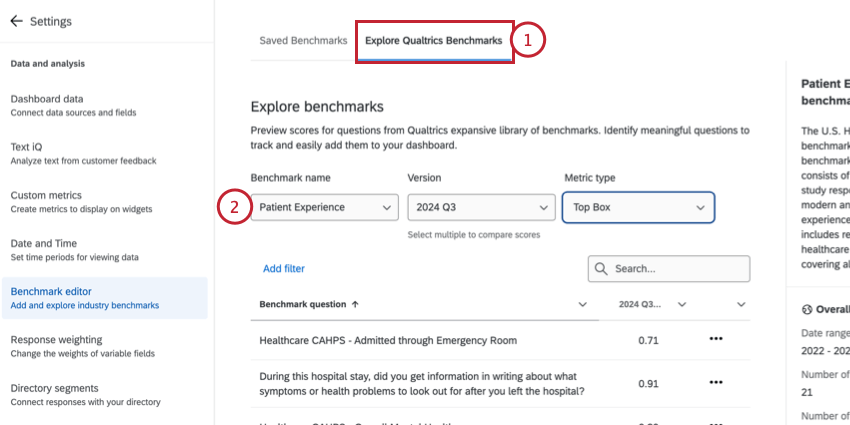The width and height of the screenshot is (850, 425).
Task: Sort by Benchmark question ascending arrow
Action: (355, 304)
